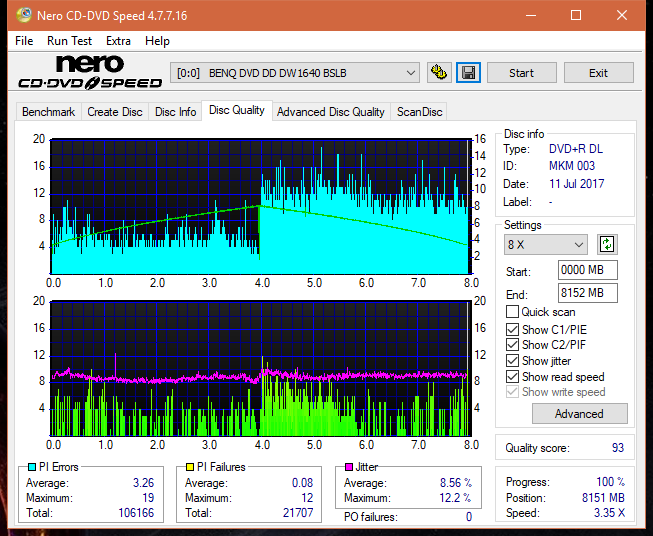Click the magenta Jitter legend swatch
The image size is (653, 536).
(x=349, y=467)
